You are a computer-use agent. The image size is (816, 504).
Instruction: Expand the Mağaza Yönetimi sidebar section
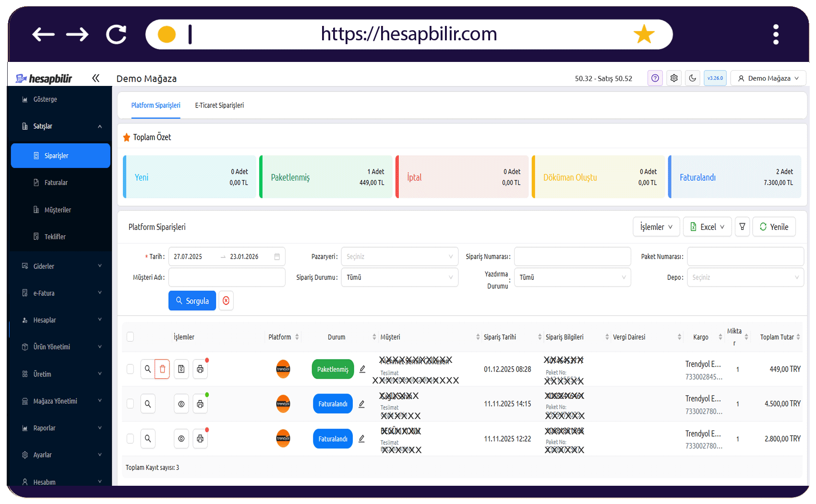(60, 401)
